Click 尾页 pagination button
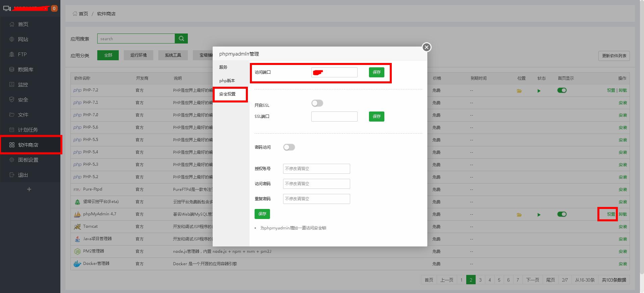 (550, 280)
